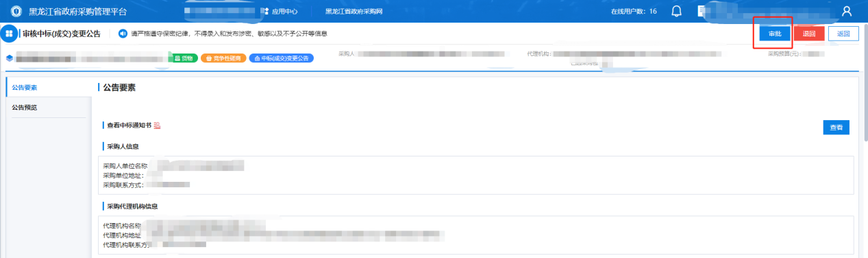868x258 pixels.
Task: Click the 查看中标通知书 label
Action: [x=129, y=126]
